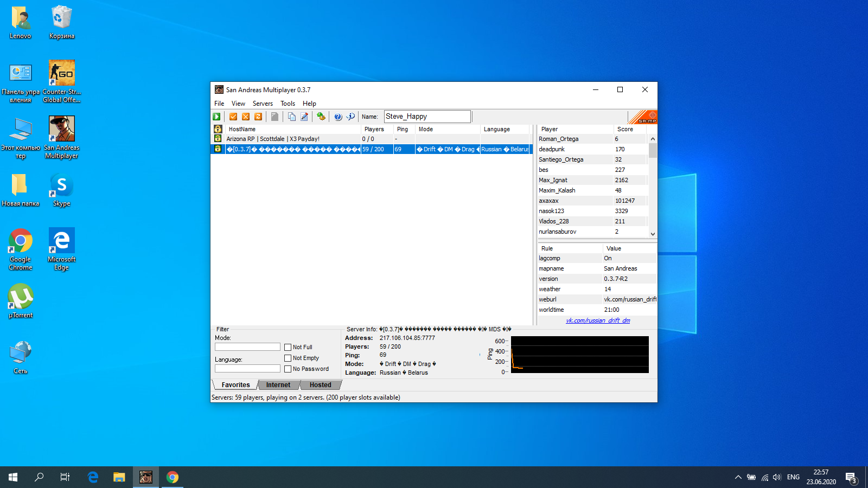Click the Mode filter input field
Screen dimensions: 868x488
click(x=247, y=346)
